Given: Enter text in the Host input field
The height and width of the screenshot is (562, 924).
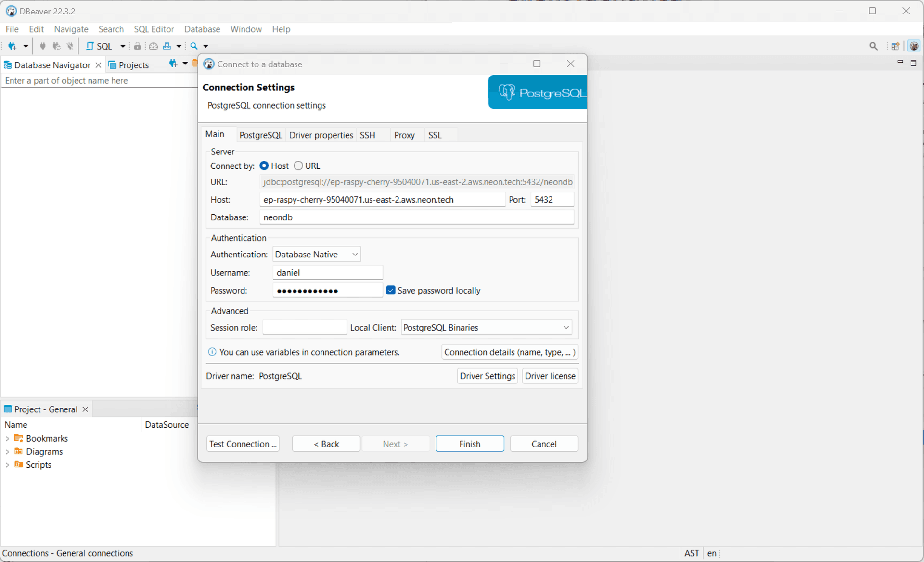Looking at the screenshot, I should (383, 199).
